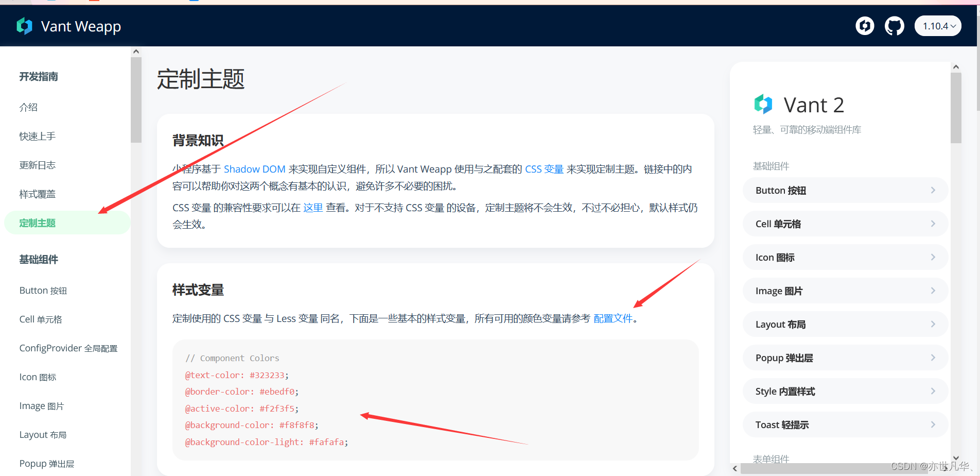Select ConfigProvider 全局配置 in sidebar
Viewport: 980px width, 476px height.
tap(67, 348)
